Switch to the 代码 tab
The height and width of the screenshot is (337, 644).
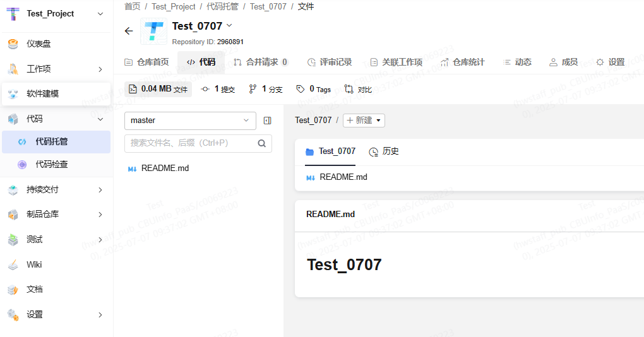(201, 62)
